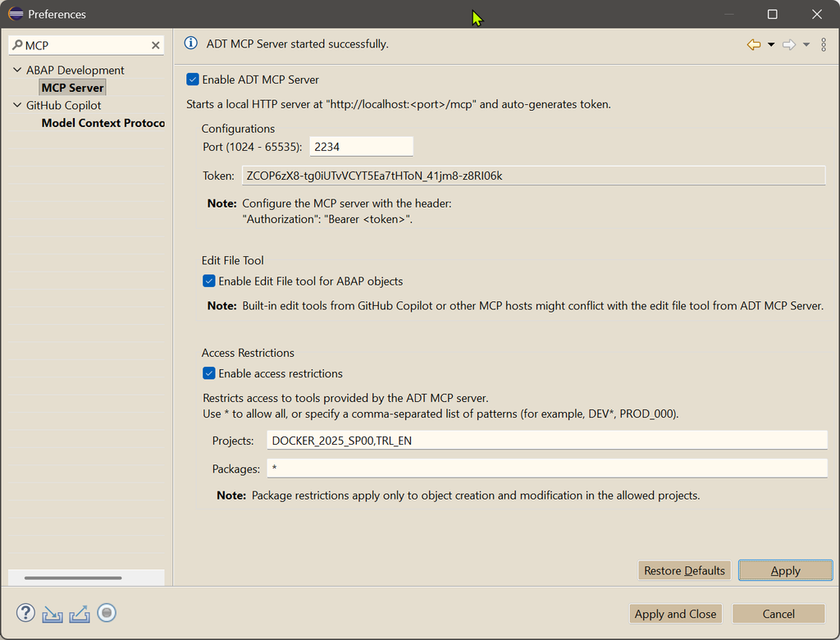This screenshot has height=640, width=840.
Task: Click the oomph preference recorder icon
Action: (107, 613)
